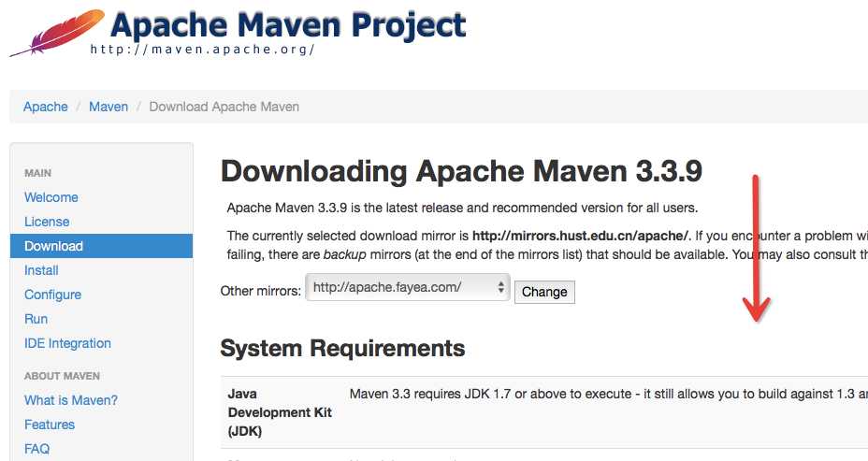This screenshot has height=461, width=868.
Task: Open the Run sidebar link
Action: pyautogui.click(x=36, y=319)
